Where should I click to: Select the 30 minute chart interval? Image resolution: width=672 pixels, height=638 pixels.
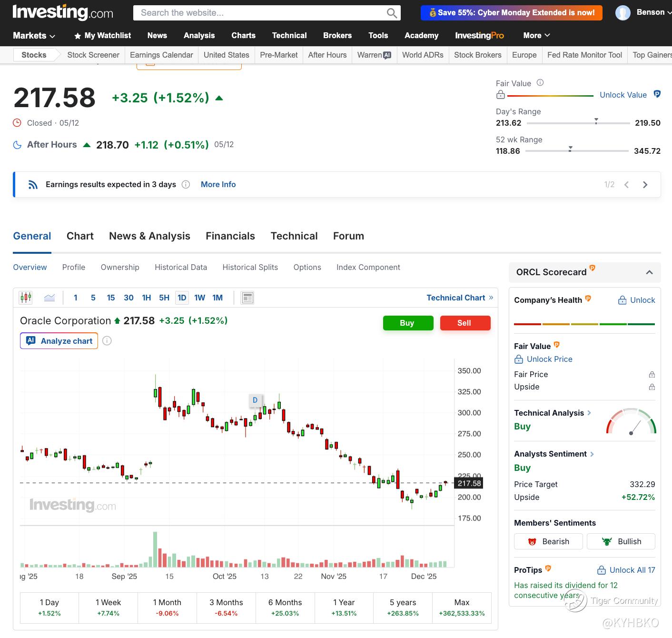[128, 298]
